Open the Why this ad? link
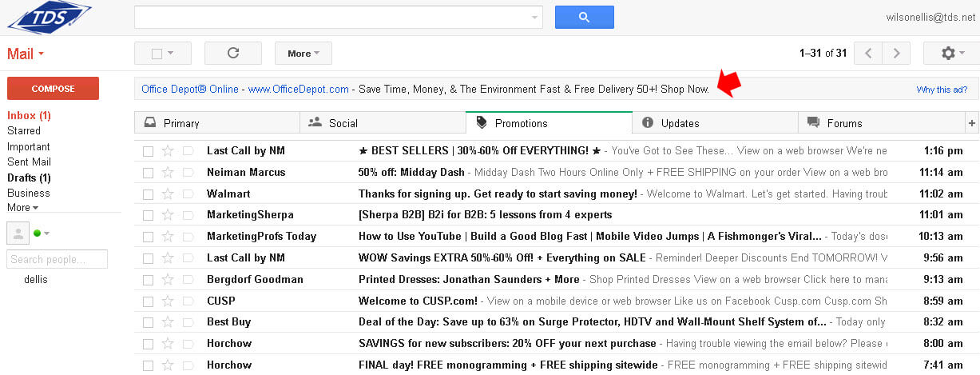 tap(942, 90)
